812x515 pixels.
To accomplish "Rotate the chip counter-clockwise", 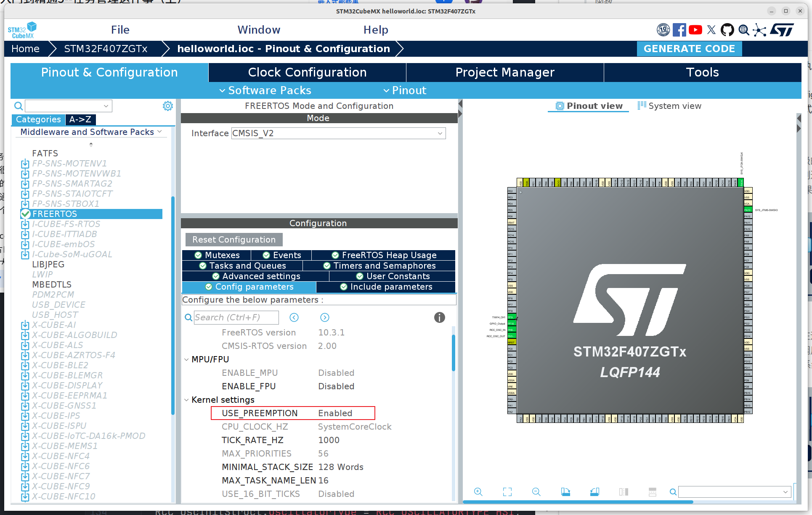I will [594, 491].
